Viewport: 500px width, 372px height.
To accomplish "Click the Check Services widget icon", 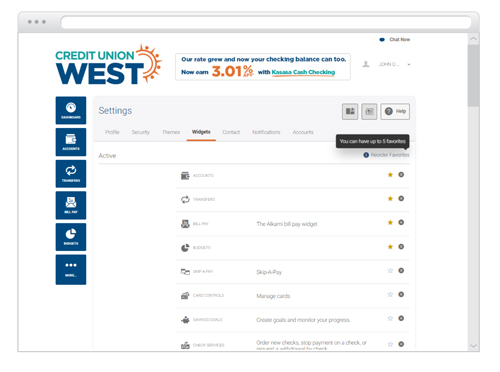I will pos(185,345).
